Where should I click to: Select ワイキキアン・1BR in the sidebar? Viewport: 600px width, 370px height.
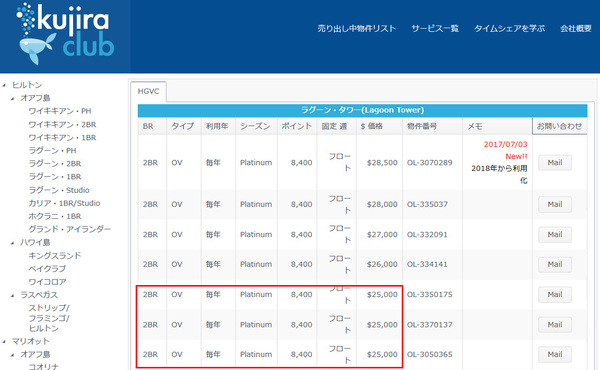[62, 137]
